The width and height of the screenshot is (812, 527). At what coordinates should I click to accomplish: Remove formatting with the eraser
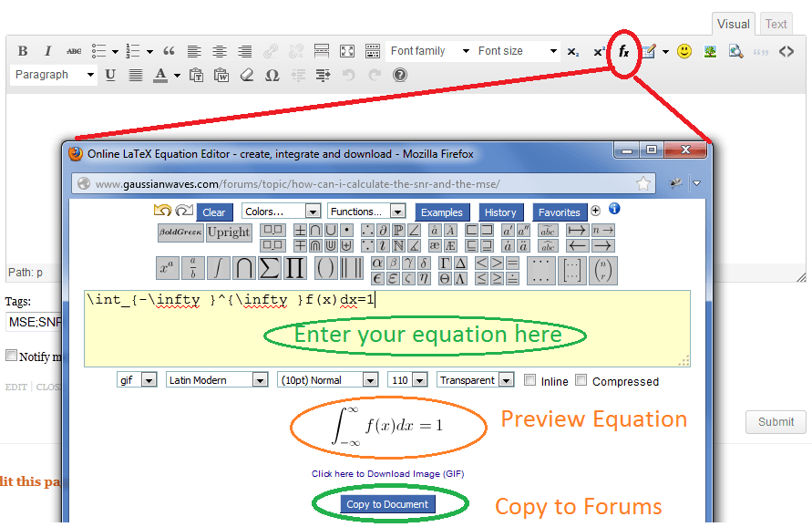click(246, 75)
